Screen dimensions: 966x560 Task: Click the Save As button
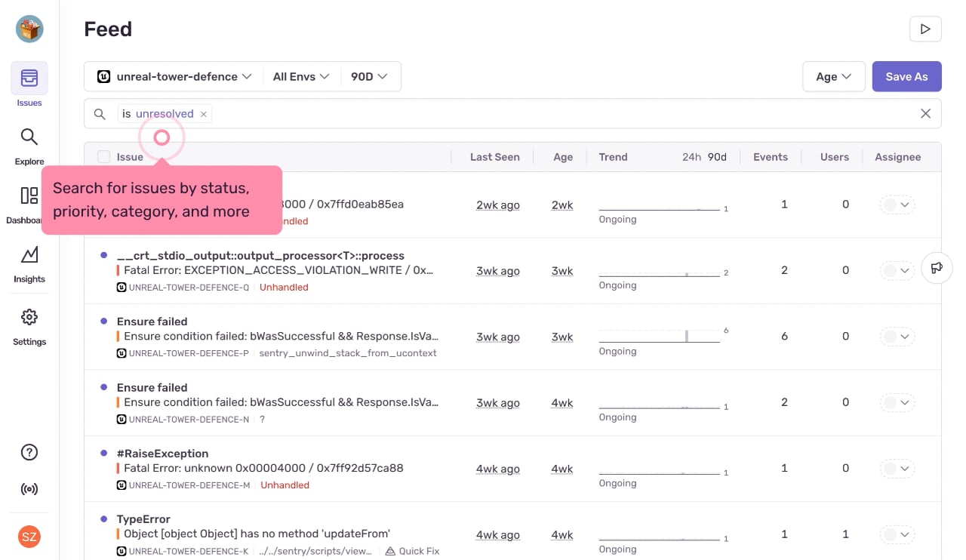[x=906, y=76]
